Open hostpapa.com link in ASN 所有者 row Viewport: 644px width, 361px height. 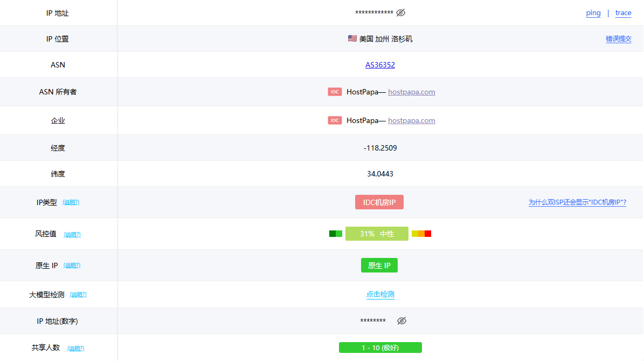point(411,92)
